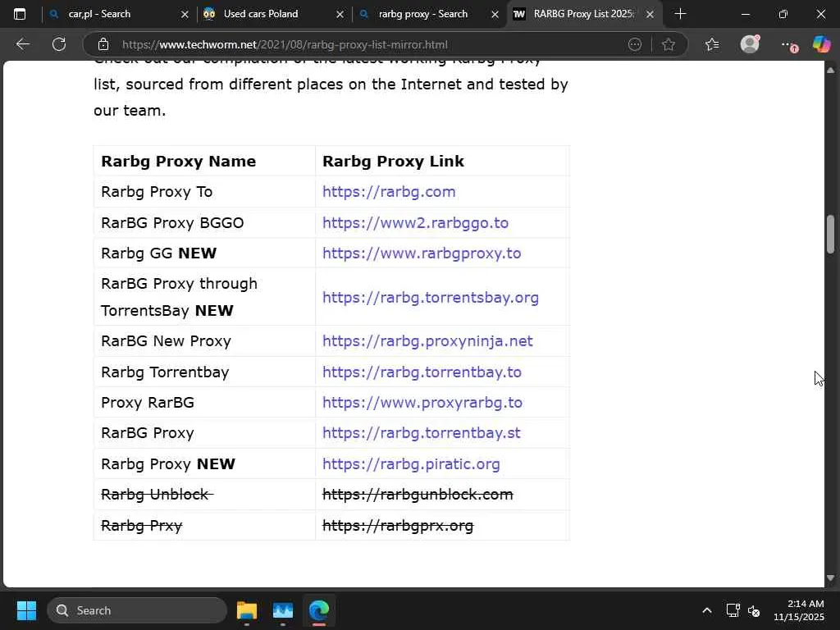Open the tab actions menu icon
Viewport: 840px width, 630px height.
[20, 14]
